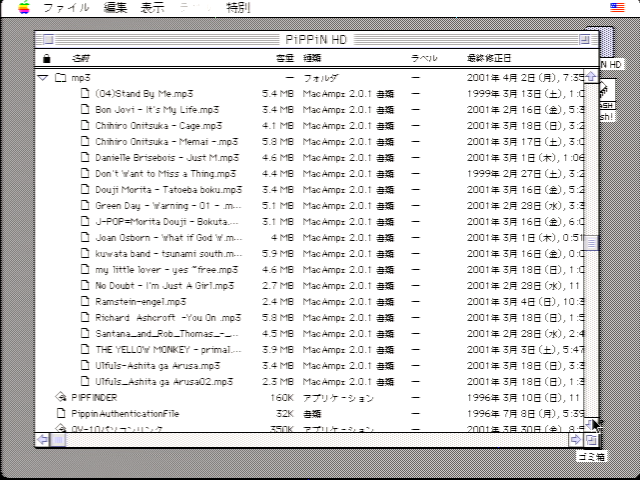Click file icon for No Doubt - I'm Just A Girl.mp3
Viewport: 640px width, 480px height.
85,285
